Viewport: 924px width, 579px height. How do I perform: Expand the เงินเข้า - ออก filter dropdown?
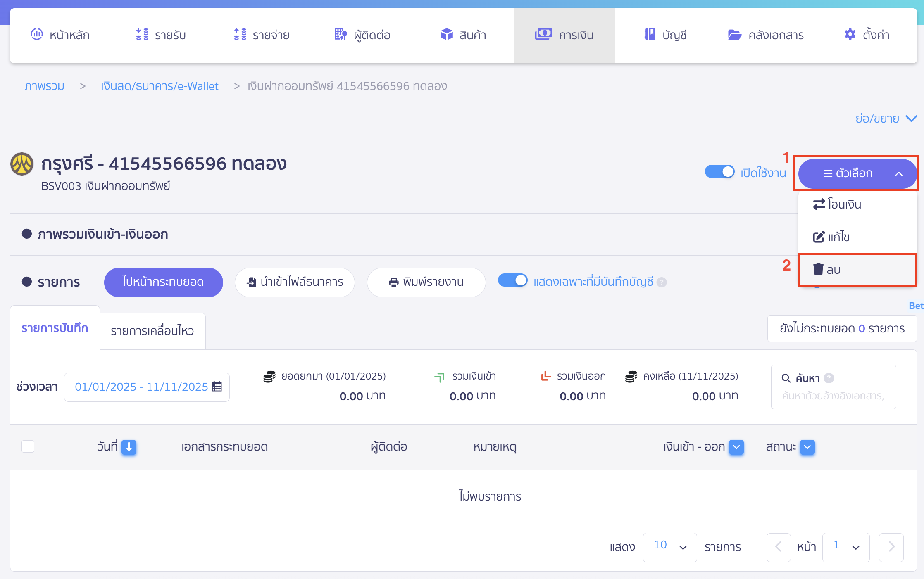point(736,447)
